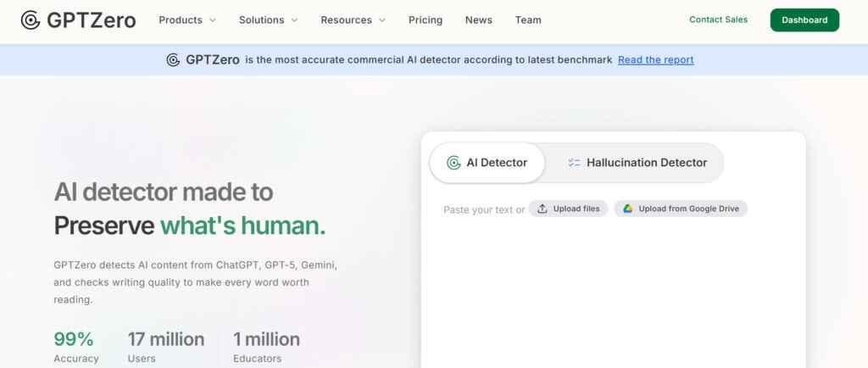Click the Google Drive triangle icon
Image resolution: width=868 pixels, height=368 pixels.
tap(628, 209)
